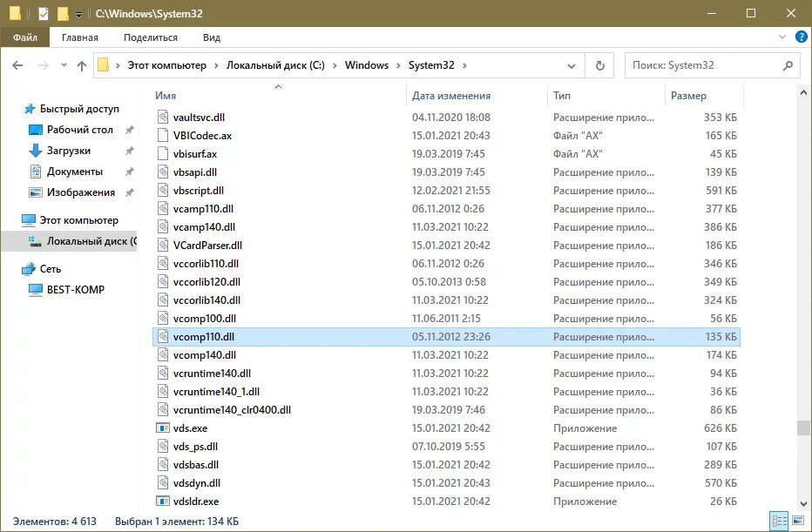Viewport: 812px width, 532px height.
Task: Sort by Дата изменения column header
Action: (x=476, y=95)
